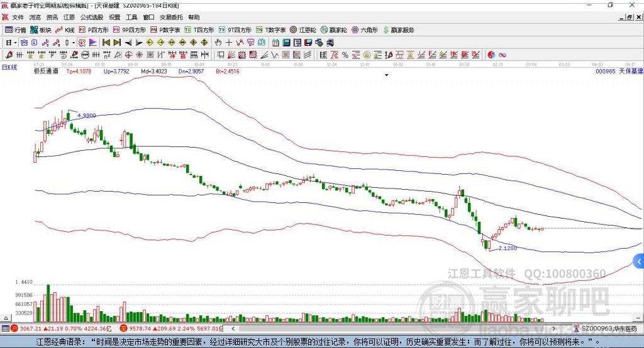Select the crosshair cursor tool
The width and height of the screenshot is (644, 348).
point(229,43)
